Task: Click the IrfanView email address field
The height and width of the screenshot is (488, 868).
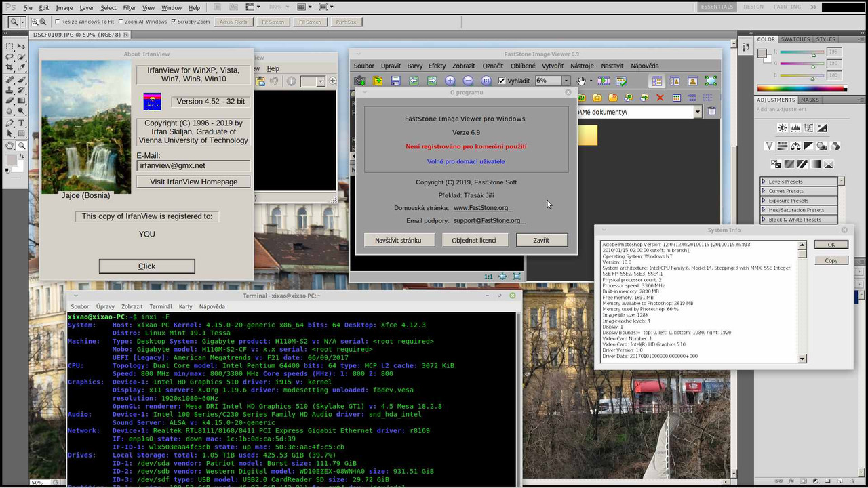Action: click(193, 165)
